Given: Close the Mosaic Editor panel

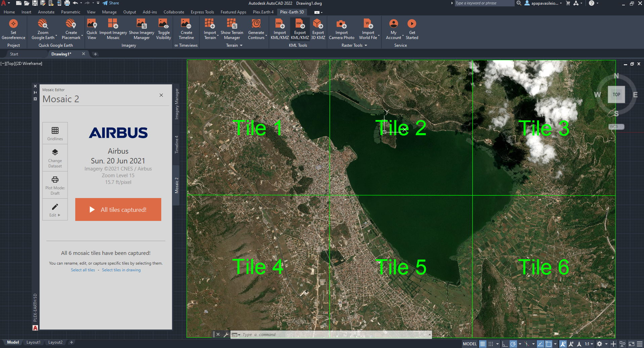Looking at the screenshot, I should coord(161,95).
